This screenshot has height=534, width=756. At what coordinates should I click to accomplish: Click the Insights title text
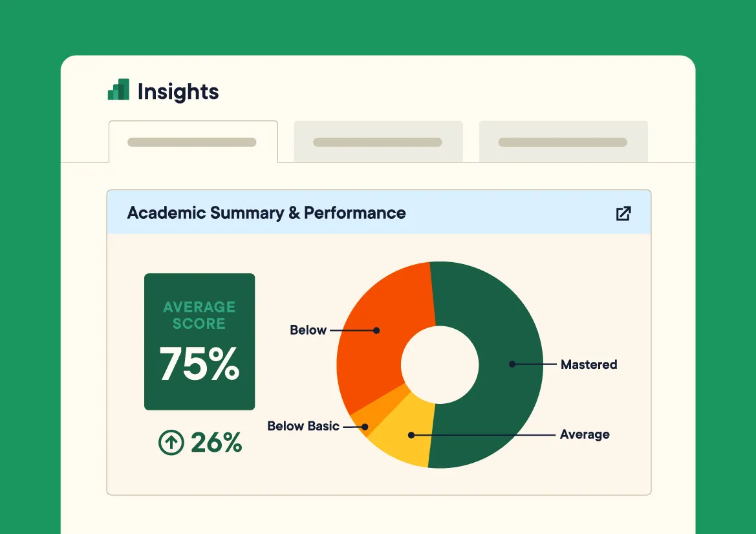click(x=178, y=92)
